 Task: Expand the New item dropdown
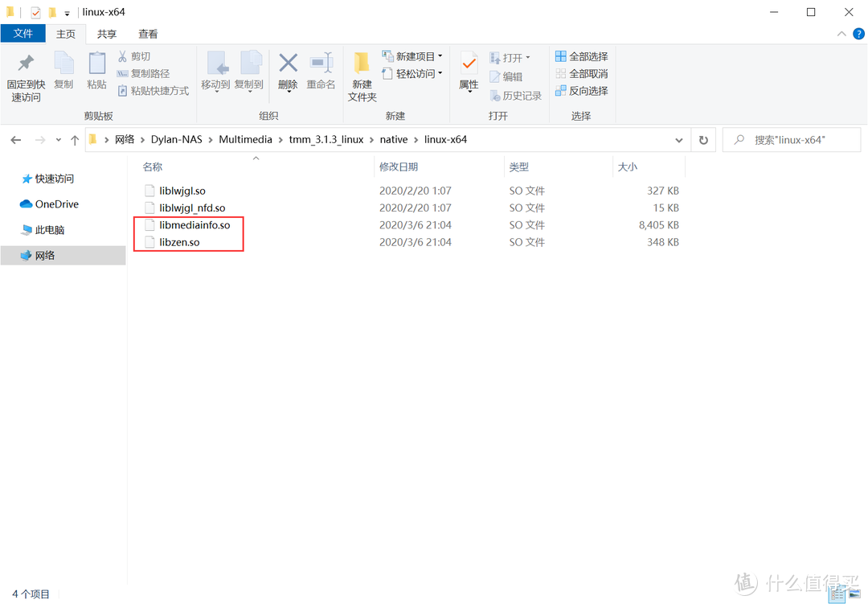440,56
